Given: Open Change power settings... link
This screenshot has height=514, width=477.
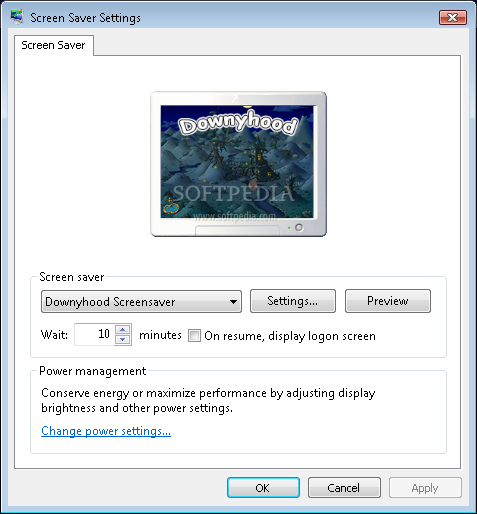Looking at the screenshot, I should [x=106, y=431].
